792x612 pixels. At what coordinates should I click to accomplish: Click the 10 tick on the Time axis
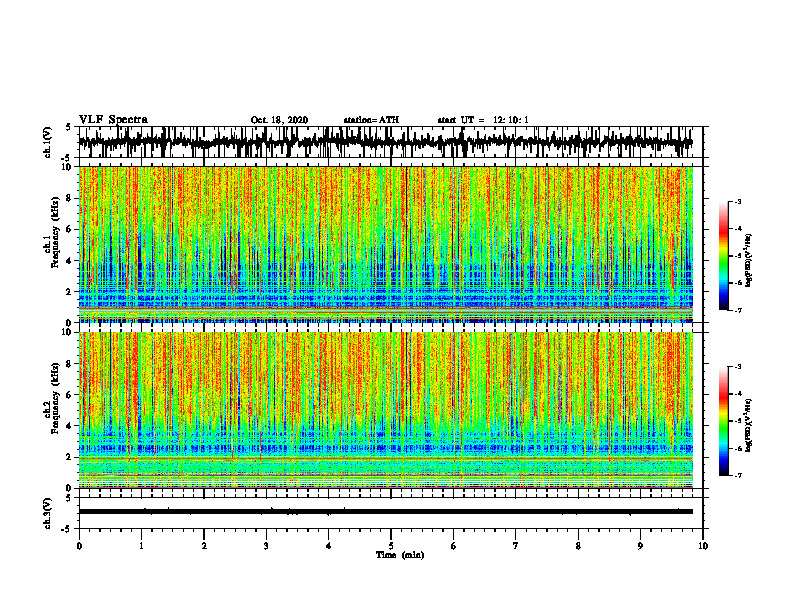tap(703, 546)
